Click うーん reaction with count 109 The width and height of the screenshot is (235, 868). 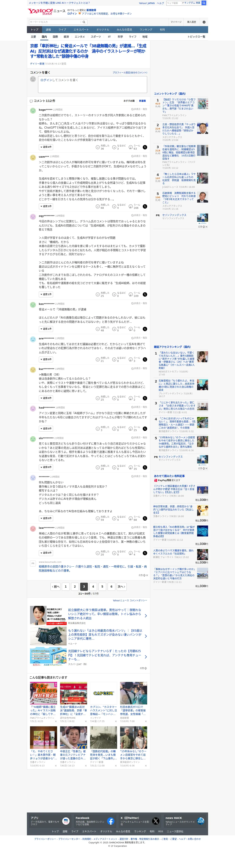131,294
